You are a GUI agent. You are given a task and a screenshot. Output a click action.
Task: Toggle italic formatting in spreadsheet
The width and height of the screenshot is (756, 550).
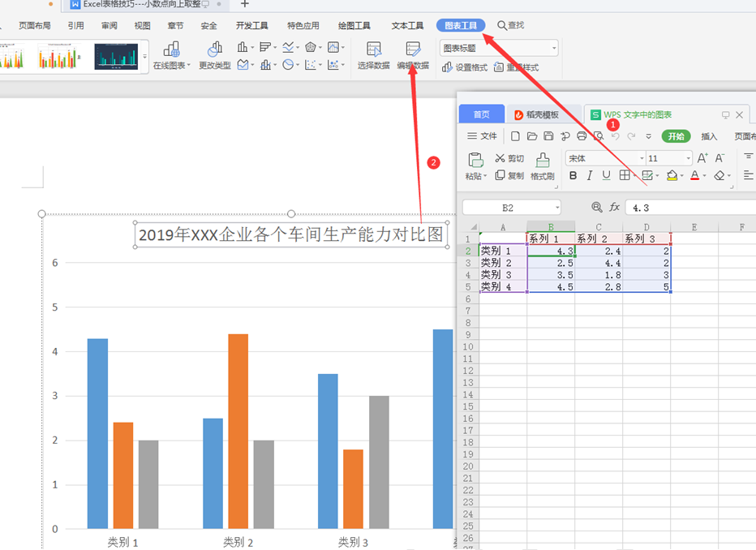point(590,176)
